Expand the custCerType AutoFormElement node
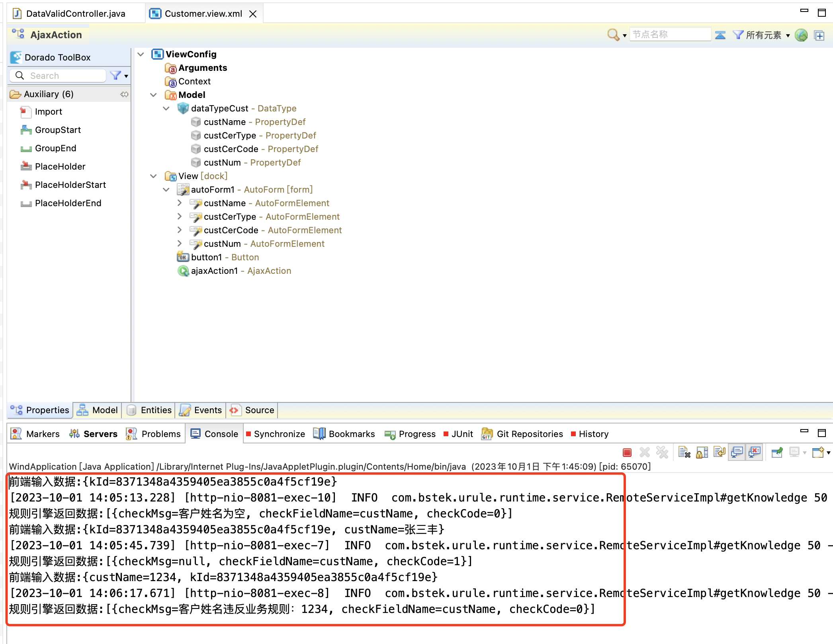Image resolution: width=833 pixels, height=644 pixels. pos(180,217)
